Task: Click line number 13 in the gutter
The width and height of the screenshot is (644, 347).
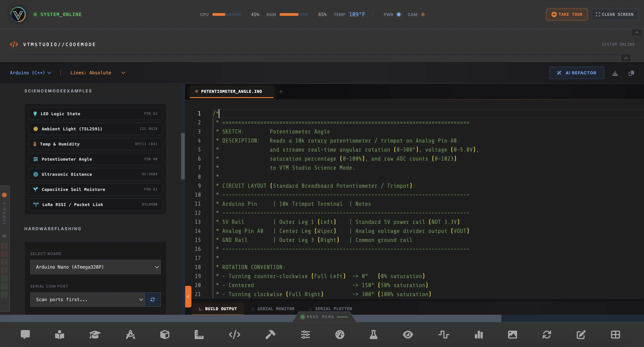Action: click(x=198, y=222)
